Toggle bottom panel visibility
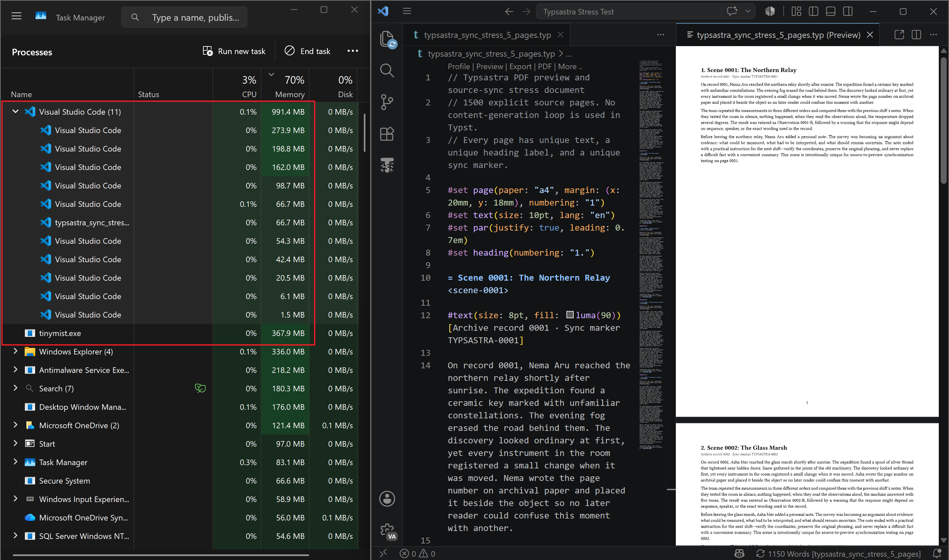The width and height of the screenshot is (949, 560). tap(830, 11)
